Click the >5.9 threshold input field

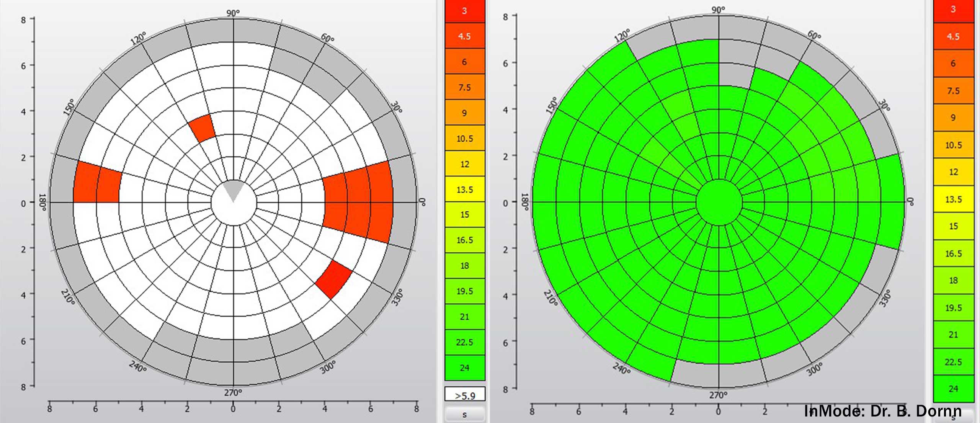pos(464,395)
